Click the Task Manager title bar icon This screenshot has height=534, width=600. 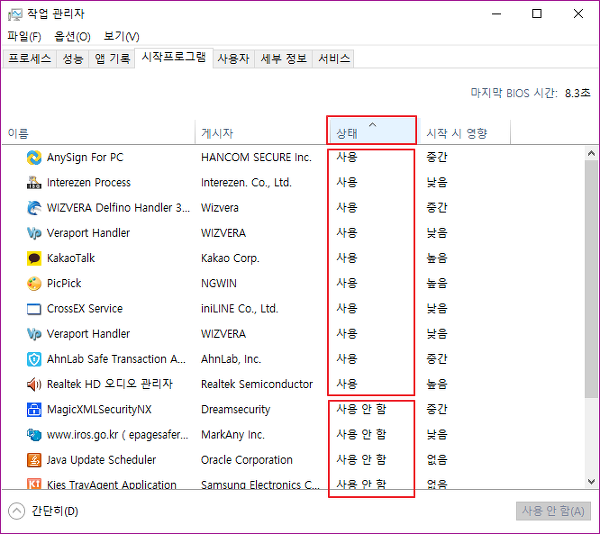point(15,14)
